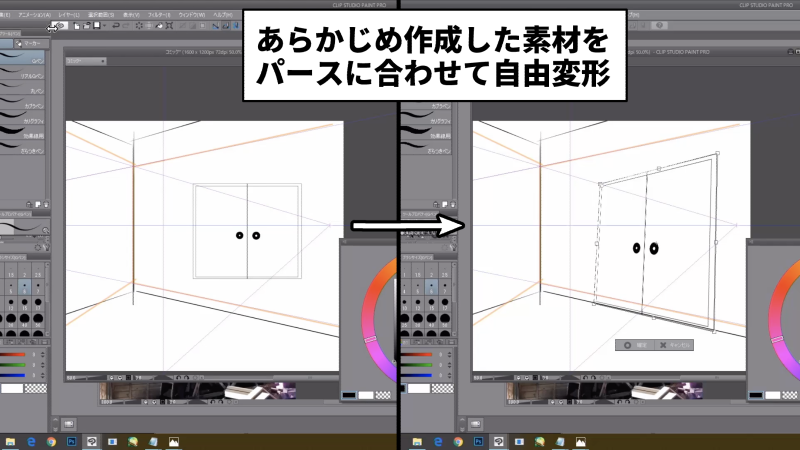
Task: Open 表示(V) menu
Action: (x=131, y=15)
